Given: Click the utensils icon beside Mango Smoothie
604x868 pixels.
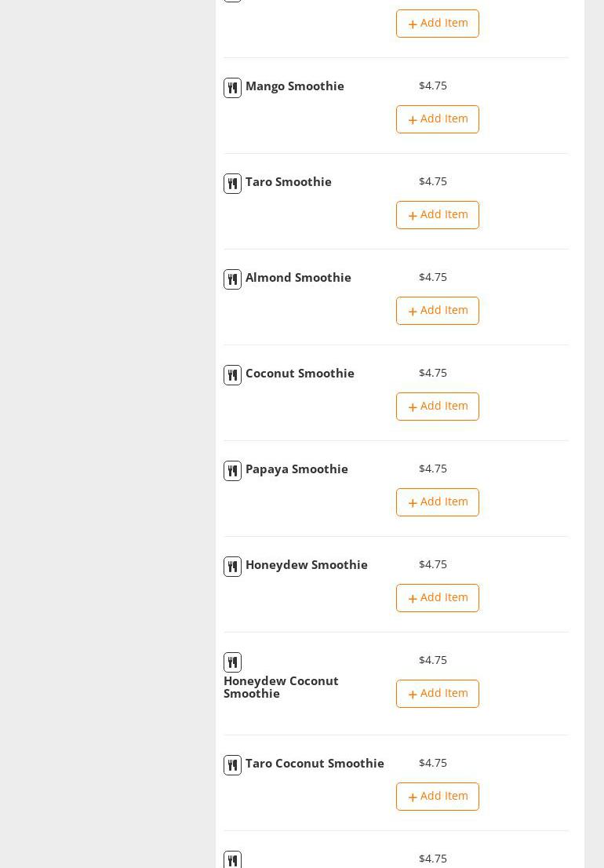Looking at the screenshot, I should tap(232, 88).
